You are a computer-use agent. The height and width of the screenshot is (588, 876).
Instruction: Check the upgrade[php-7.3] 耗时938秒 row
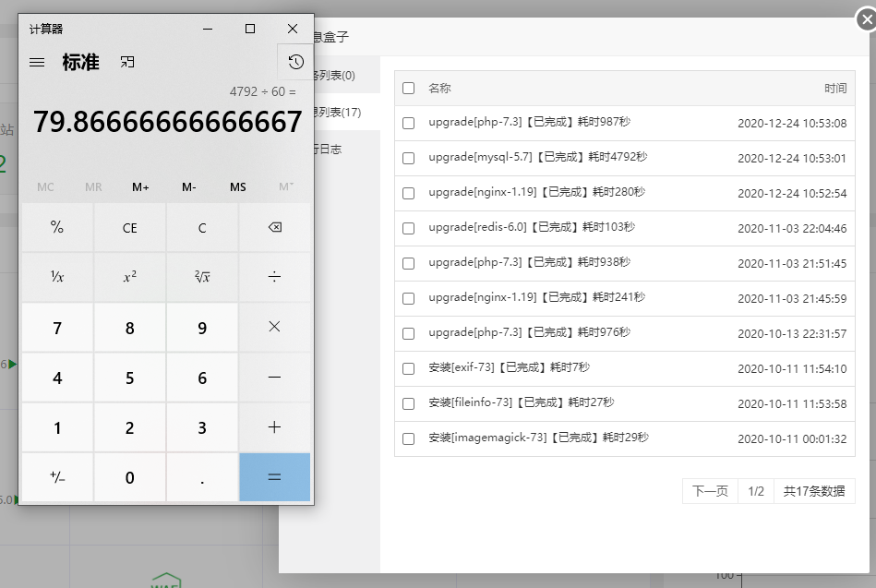pyautogui.click(x=408, y=263)
